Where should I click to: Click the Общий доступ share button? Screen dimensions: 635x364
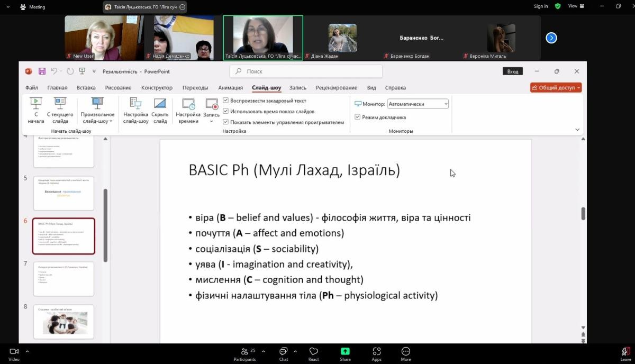click(556, 88)
